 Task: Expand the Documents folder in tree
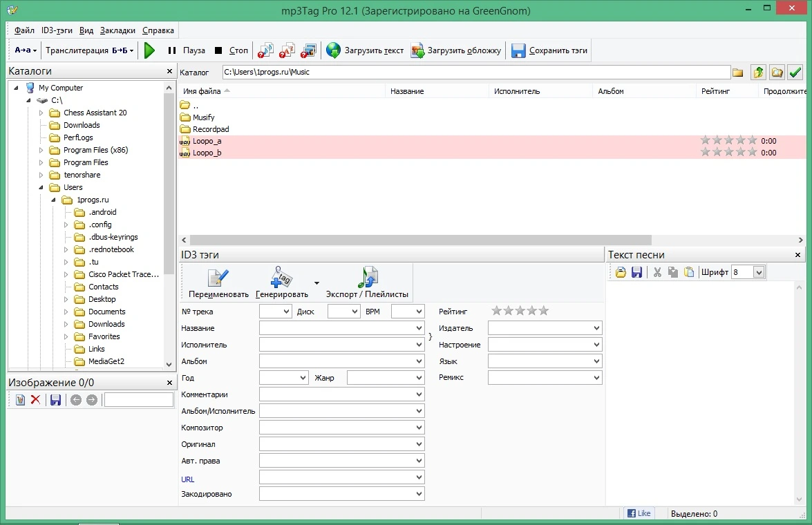click(x=66, y=312)
